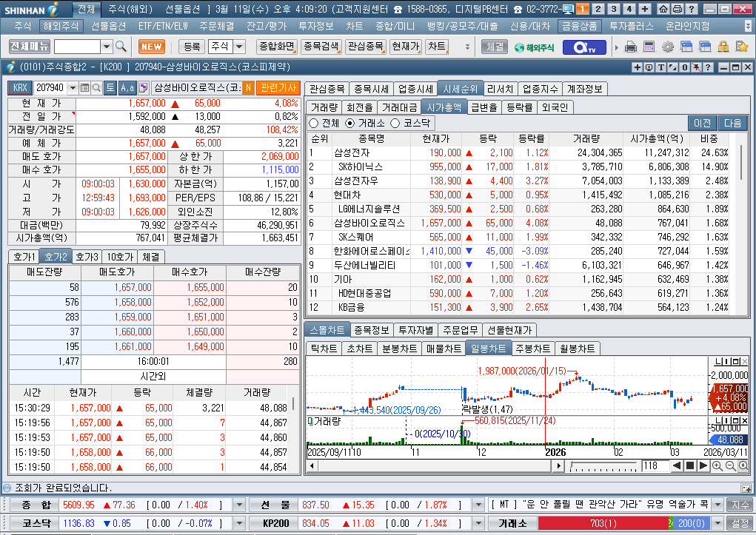
Task: Click the home icon in the title bar
Action: (663, 9)
